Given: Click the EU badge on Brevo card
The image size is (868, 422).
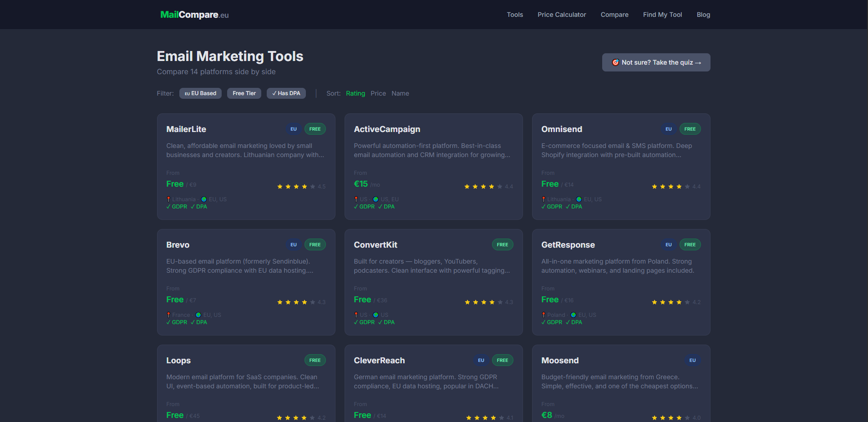Looking at the screenshot, I should [x=294, y=245].
